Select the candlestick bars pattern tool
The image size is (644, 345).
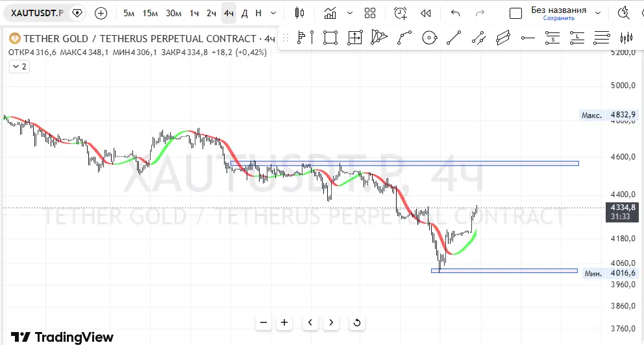626,38
